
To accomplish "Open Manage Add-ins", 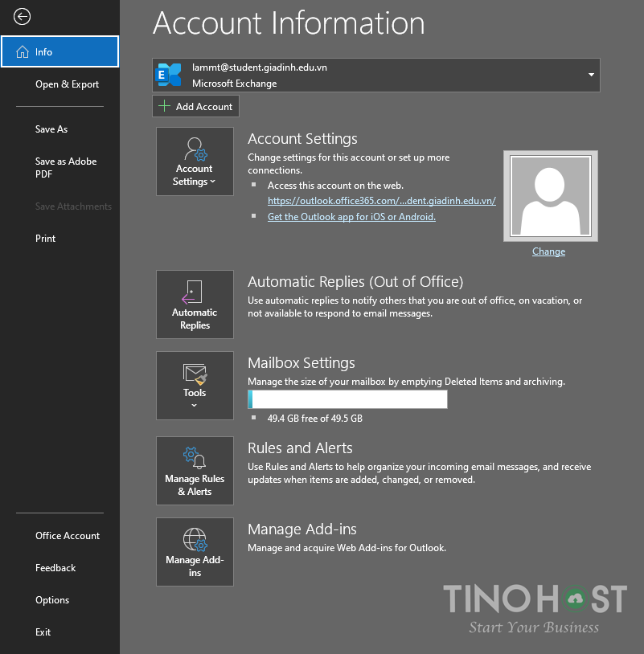I will click(195, 552).
